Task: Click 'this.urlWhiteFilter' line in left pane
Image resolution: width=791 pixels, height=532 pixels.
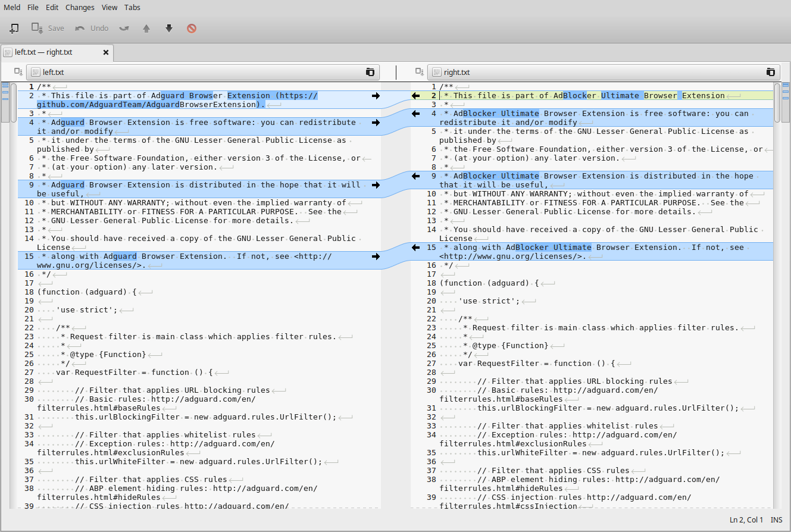Action: [x=199, y=462]
